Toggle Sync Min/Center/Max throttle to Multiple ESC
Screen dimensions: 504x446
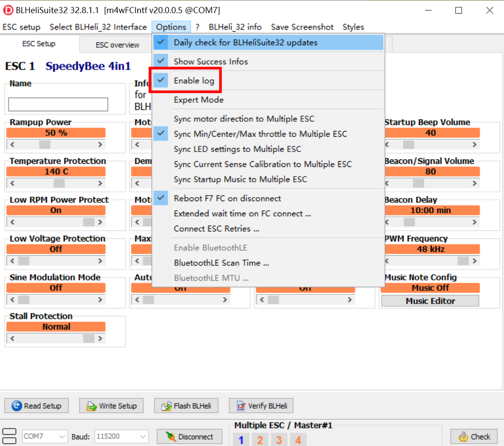pyautogui.click(x=268, y=134)
